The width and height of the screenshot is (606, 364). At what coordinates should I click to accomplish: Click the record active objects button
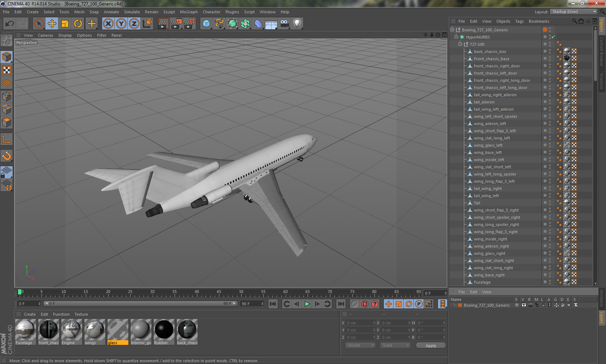point(355,304)
